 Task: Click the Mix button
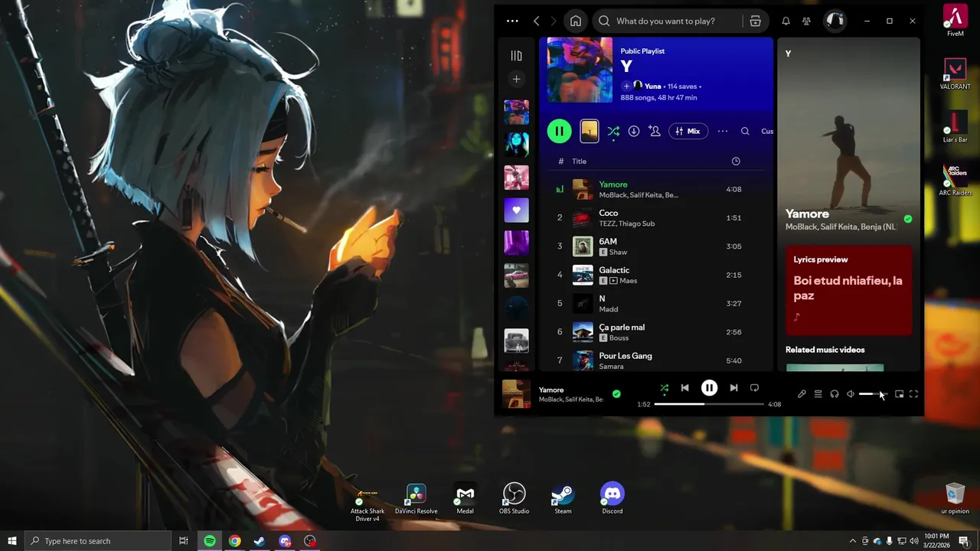click(x=688, y=131)
